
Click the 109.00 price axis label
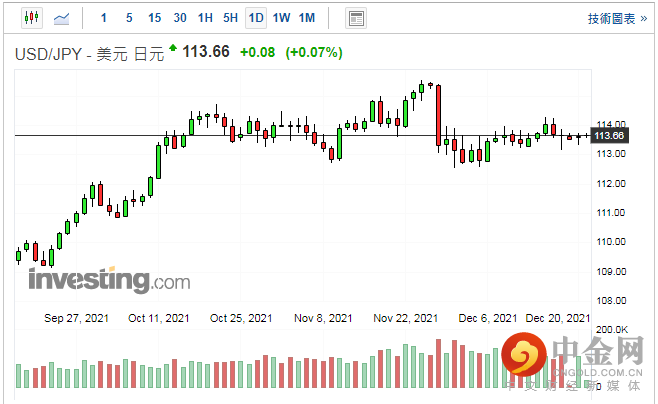611,271
